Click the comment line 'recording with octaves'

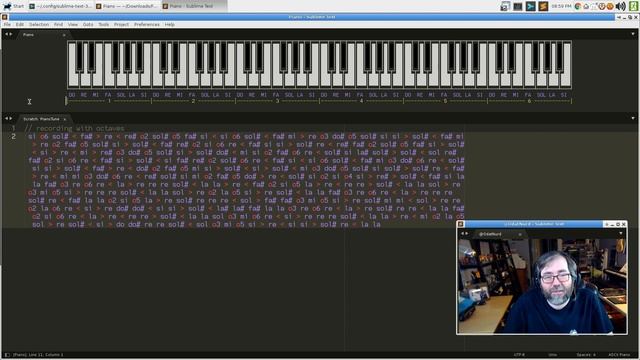pyautogui.click(x=74, y=128)
